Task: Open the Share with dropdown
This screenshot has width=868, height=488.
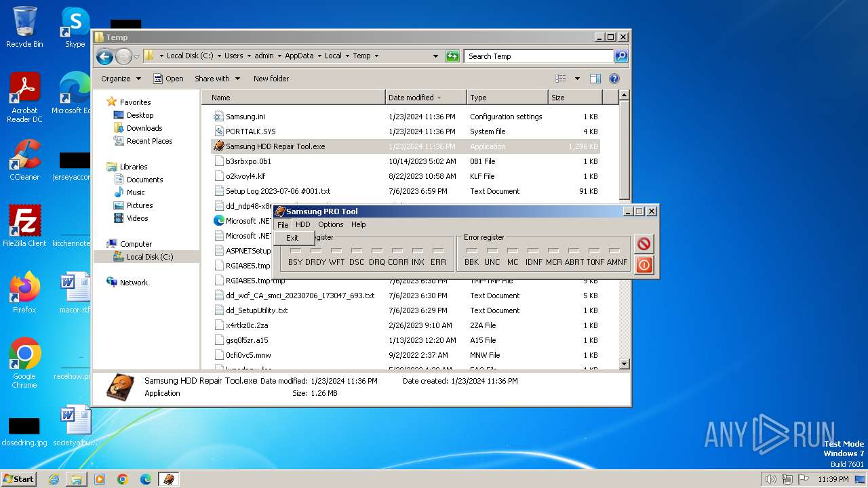Action: point(217,79)
